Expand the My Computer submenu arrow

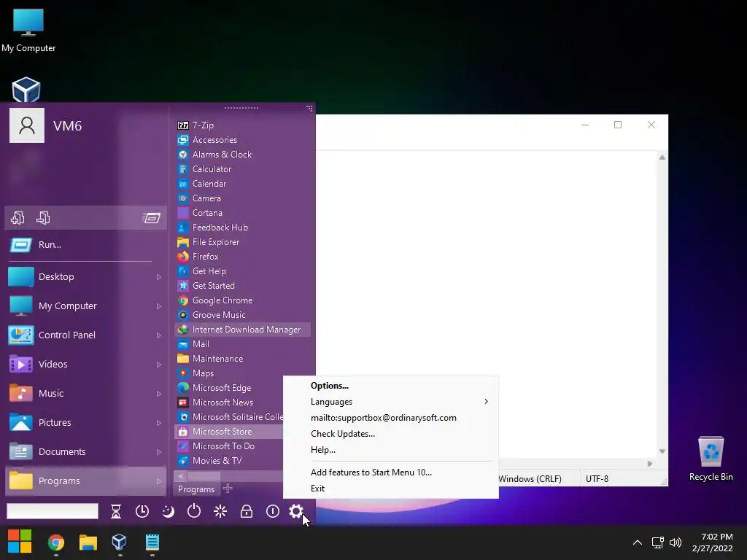pyautogui.click(x=159, y=306)
